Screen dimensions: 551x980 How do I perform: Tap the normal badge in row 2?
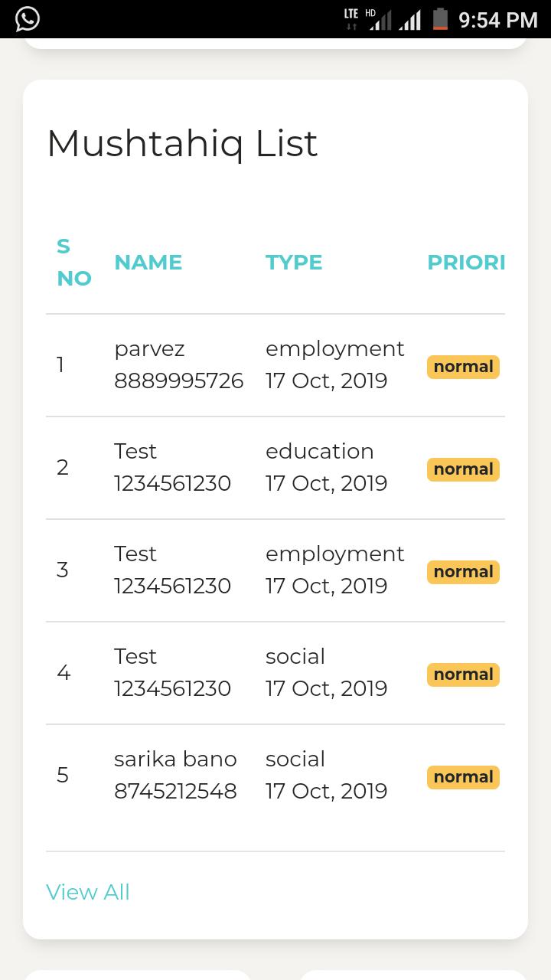(463, 469)
